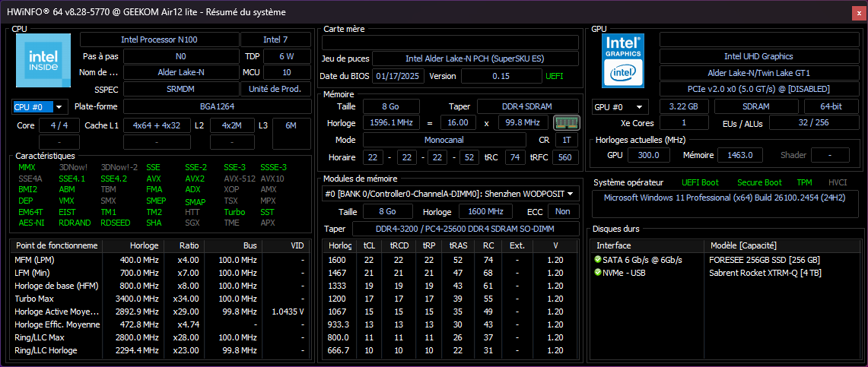The image size is (868, 367).
Task: Click the Intel UHD Graphics name field
Action: click(x=758, y=56)
